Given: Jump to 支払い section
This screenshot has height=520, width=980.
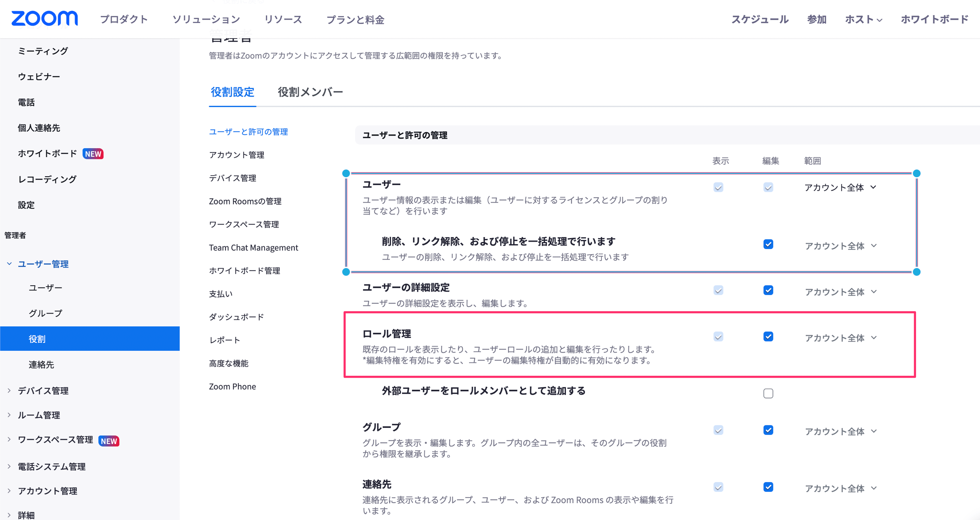Looking at the screenshot, I should (x=221, y=294).
